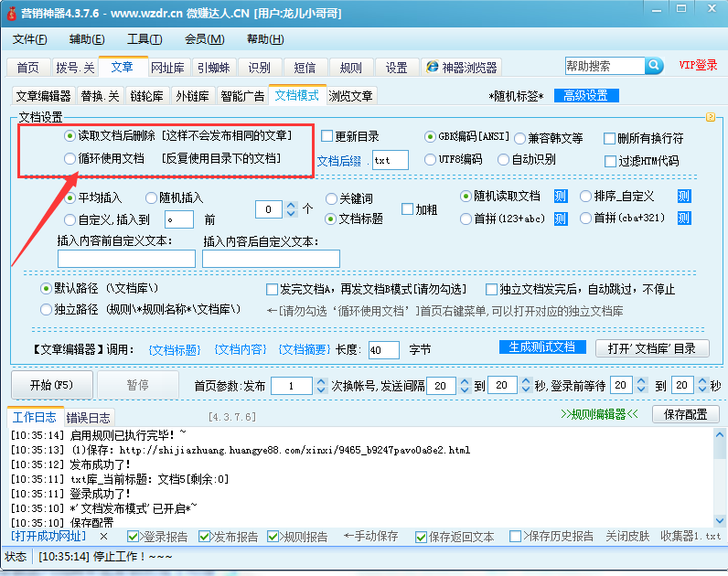Click the log scrollbar up arrow

[720, 435]
